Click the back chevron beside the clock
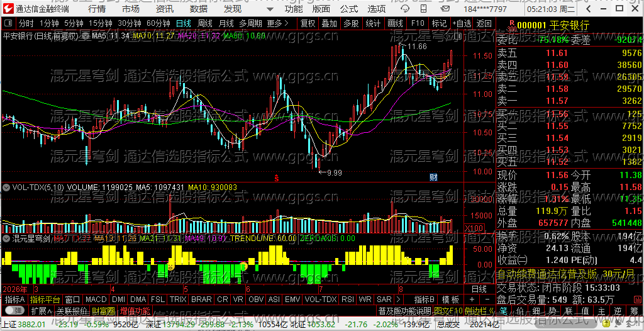Viewport: 644px width, 331px height. pos(590,9)
